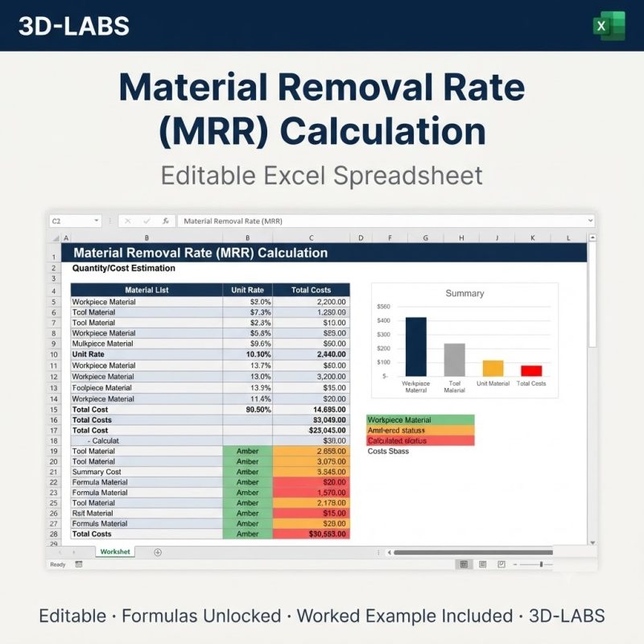
Task: Select the red 1,570.00 cell
Action: [x=311, y=493]
